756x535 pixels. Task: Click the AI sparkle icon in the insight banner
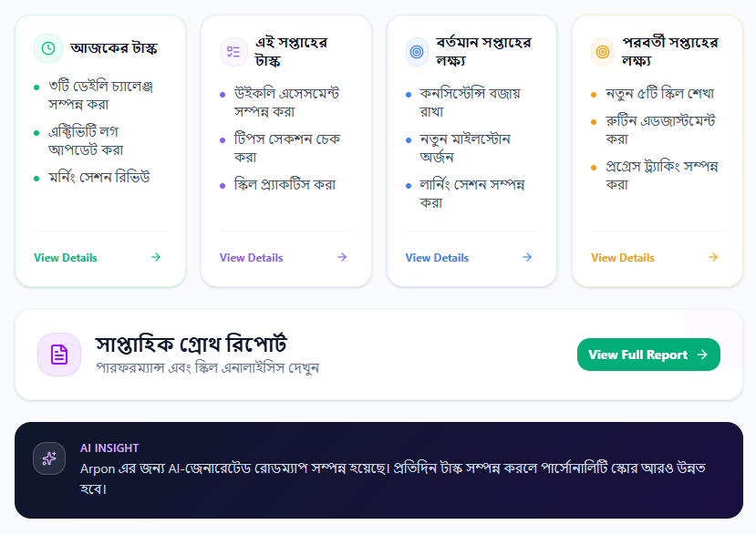49,458
